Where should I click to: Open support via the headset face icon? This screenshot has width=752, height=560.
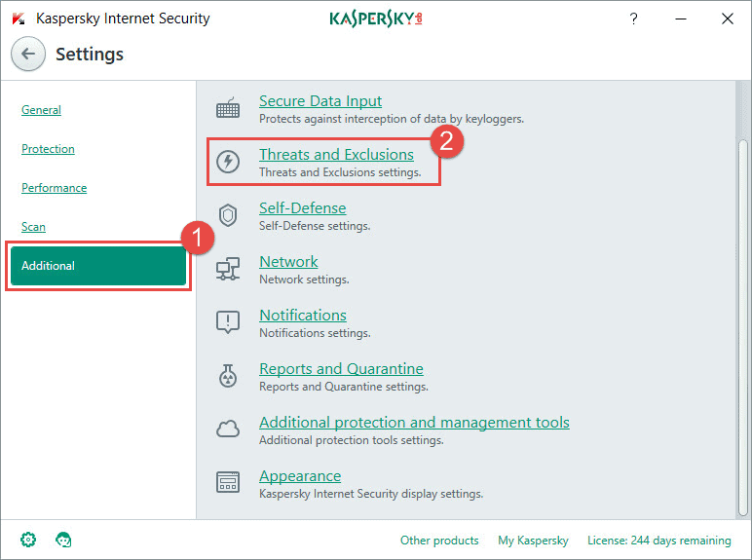click(x=64, y=540)
